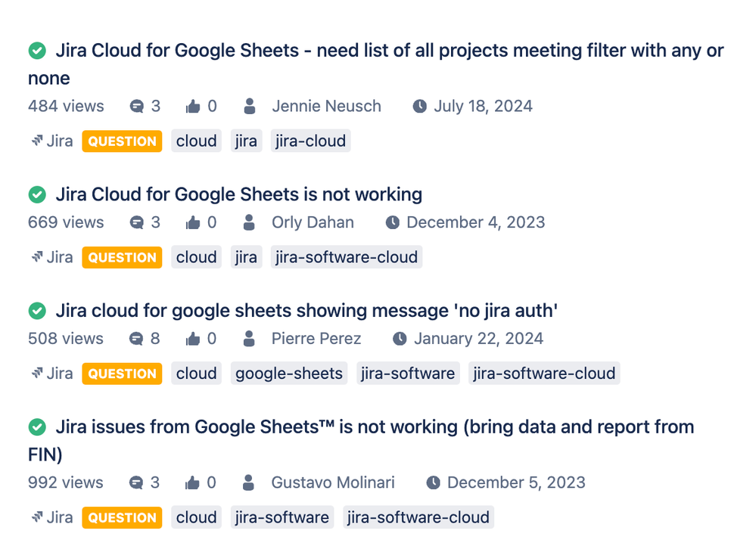Click the green checkmark beside 'is not working' title

pyautogui.click(x=36, y=194)
